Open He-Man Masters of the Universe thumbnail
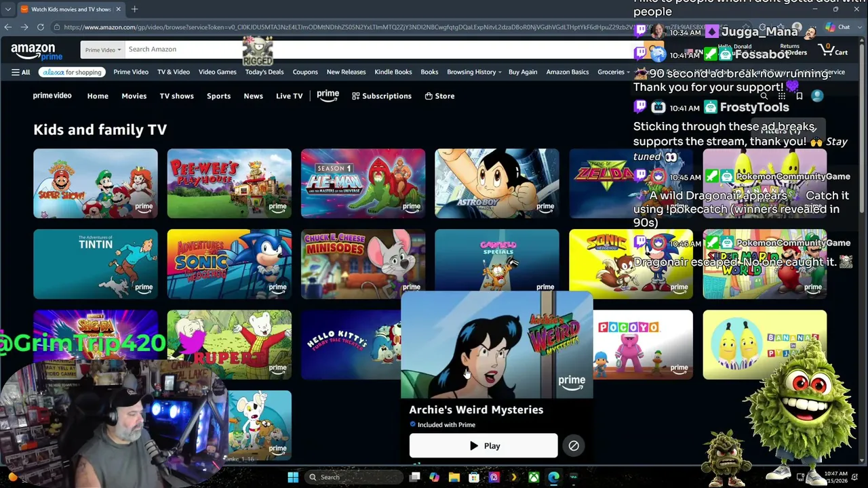 pyautogui.click(x=363, y=184)
